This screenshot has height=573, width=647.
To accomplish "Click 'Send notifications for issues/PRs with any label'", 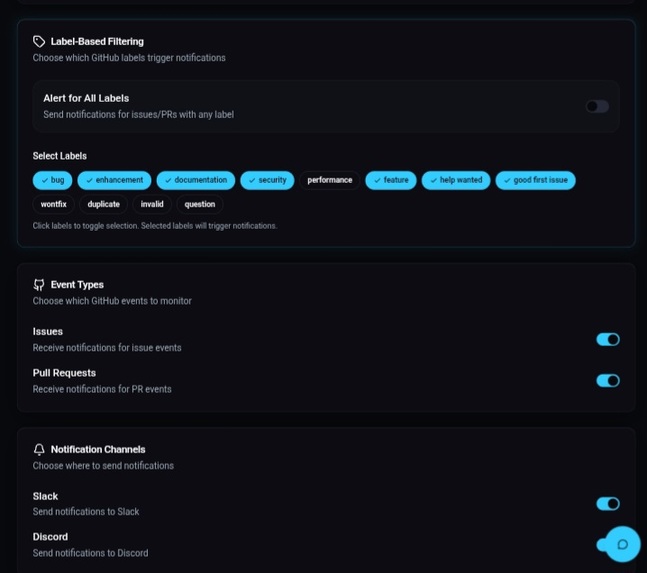I will 139,114.
